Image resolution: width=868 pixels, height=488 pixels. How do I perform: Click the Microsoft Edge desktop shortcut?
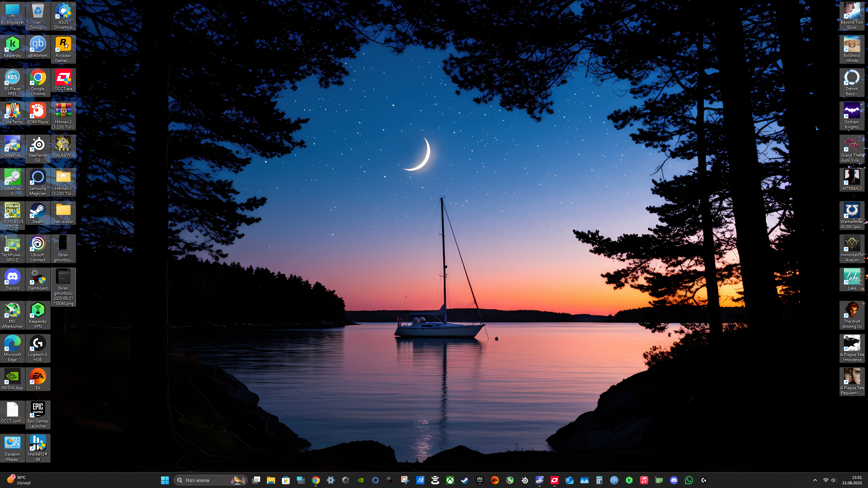click(13, 348)
